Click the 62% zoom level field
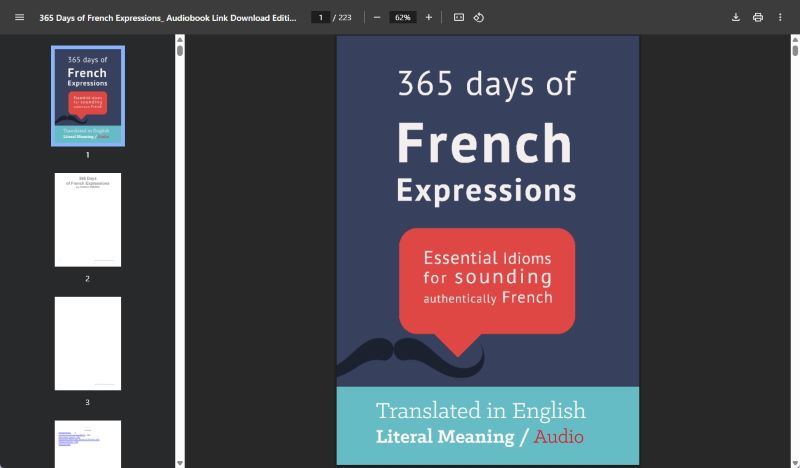Image resolution: width=800 pixels, height=468 pixels. (403, 17)
